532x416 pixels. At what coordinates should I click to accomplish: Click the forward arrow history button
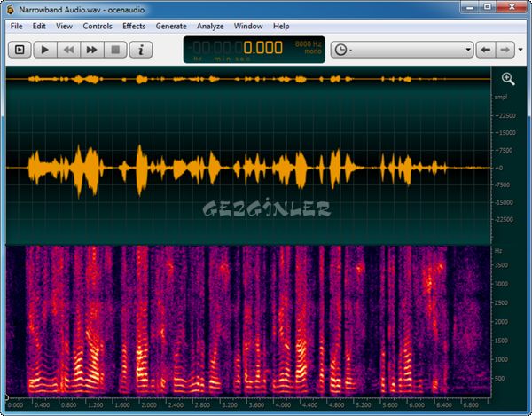pyautogui.click(x=505, y=50)
